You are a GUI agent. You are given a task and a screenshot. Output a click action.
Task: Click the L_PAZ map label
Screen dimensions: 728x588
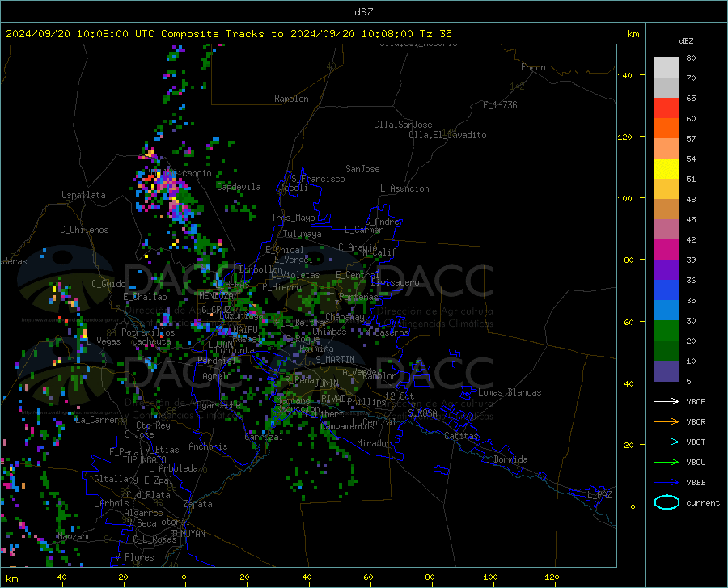[x=599, y=495]
